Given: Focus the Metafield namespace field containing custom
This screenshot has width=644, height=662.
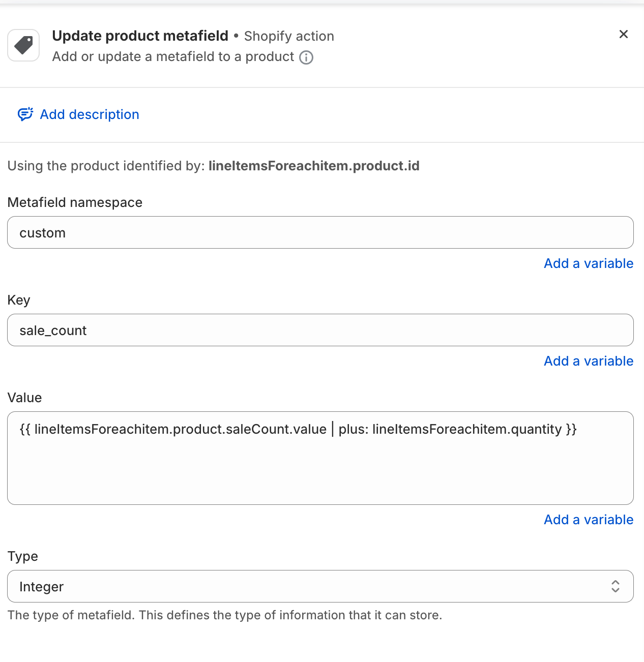Looking at the screenshot, I should [x=320, y=232].
